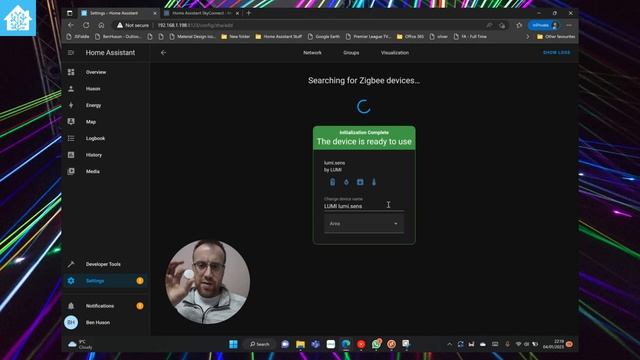
Task: Click the temperature thermometer entity icon
Action: click(374, 182)
